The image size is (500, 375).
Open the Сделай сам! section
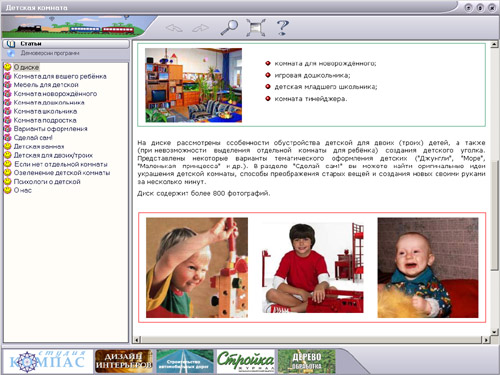pos(33,138)
